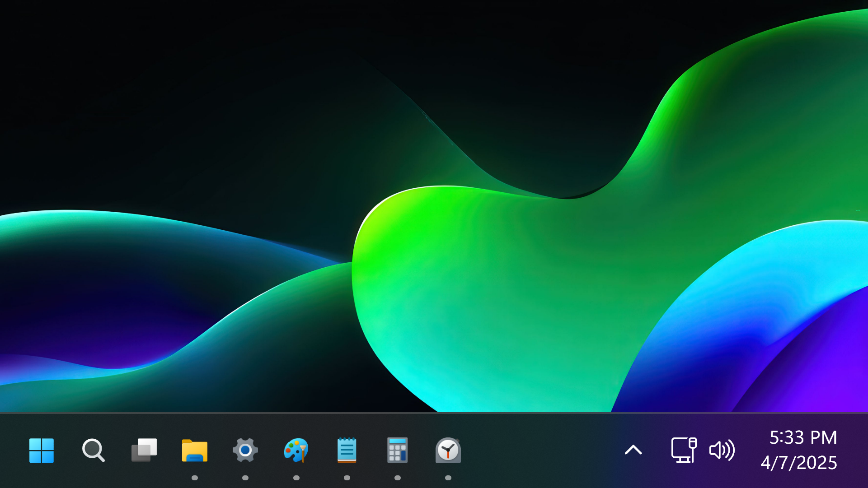Click the indicator dot under Settings
The height and width of the screenshot is (488, 868).
(x=245, y=477)
